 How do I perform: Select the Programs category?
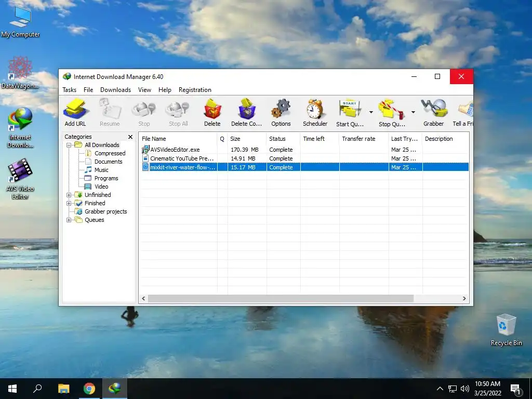pos(106,179)
